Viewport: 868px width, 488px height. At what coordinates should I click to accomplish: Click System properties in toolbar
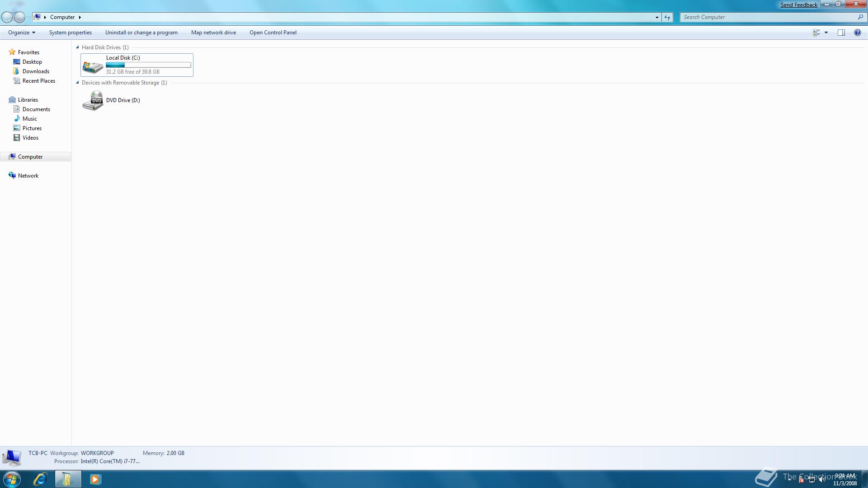pyautogui.click(x=70, y=33)
